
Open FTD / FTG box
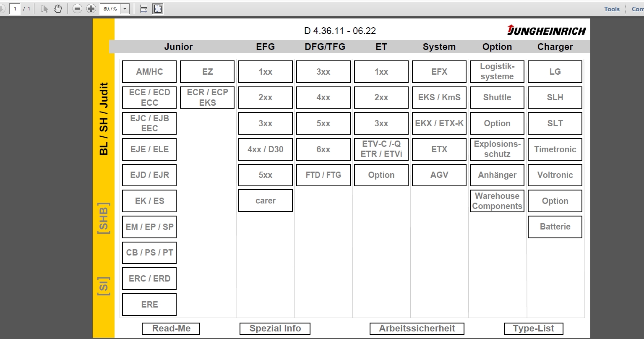click(323, 175)
